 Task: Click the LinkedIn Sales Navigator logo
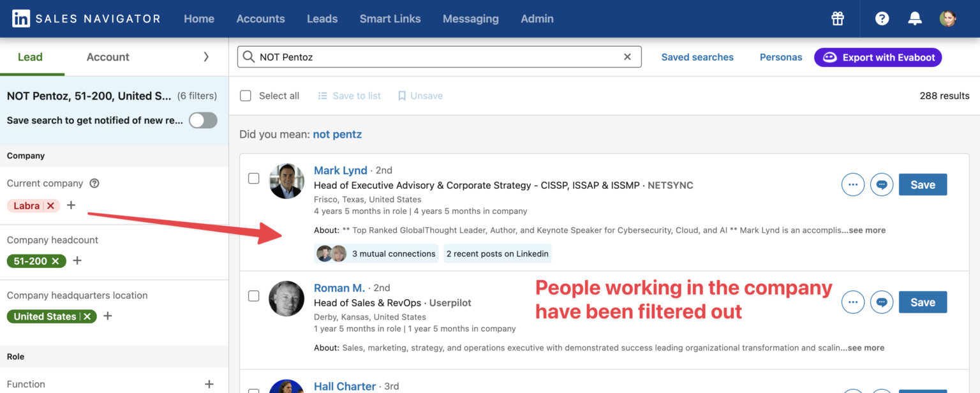[86, 19]
